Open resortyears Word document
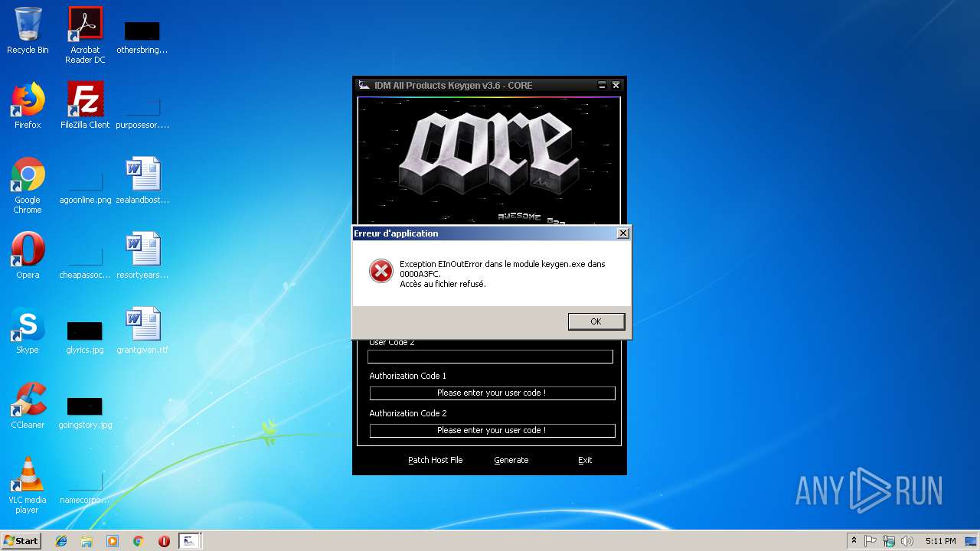Screen dimensions: 980x551 [x=142, y=256]
